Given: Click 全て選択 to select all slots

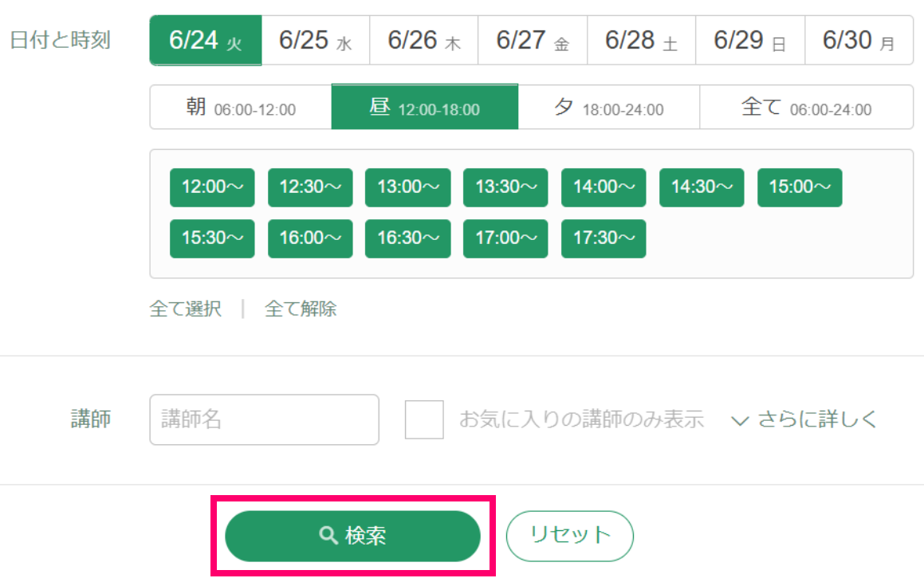Looking at the screenshot, I should tap(186, 309).
